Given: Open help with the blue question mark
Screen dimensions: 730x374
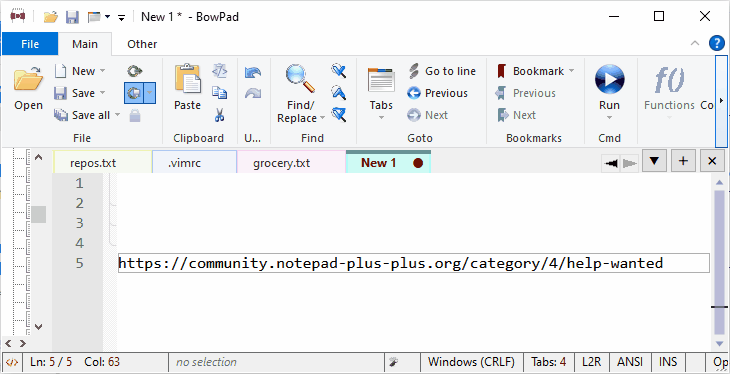Looking at the screenshot, I should (716, 43).
